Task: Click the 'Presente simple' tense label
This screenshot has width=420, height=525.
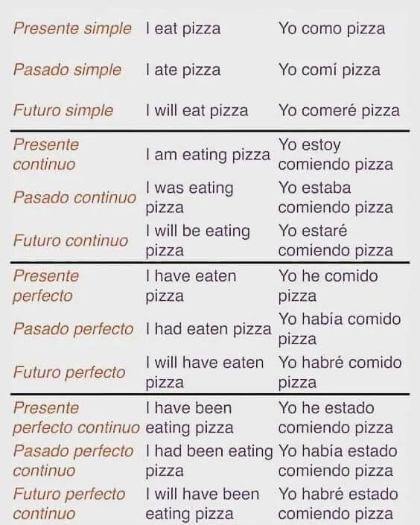Action: tap(72, 29)
